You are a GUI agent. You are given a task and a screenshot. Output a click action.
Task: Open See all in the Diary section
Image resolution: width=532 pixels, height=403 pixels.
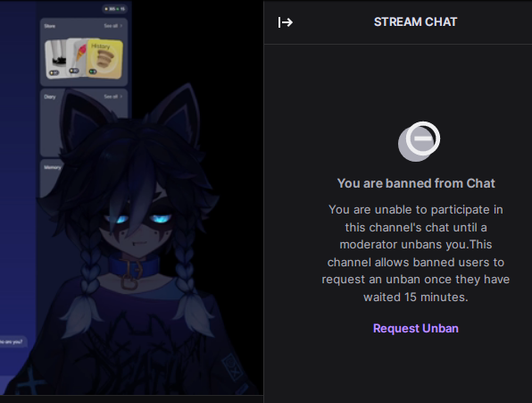(x=111, y=97)
